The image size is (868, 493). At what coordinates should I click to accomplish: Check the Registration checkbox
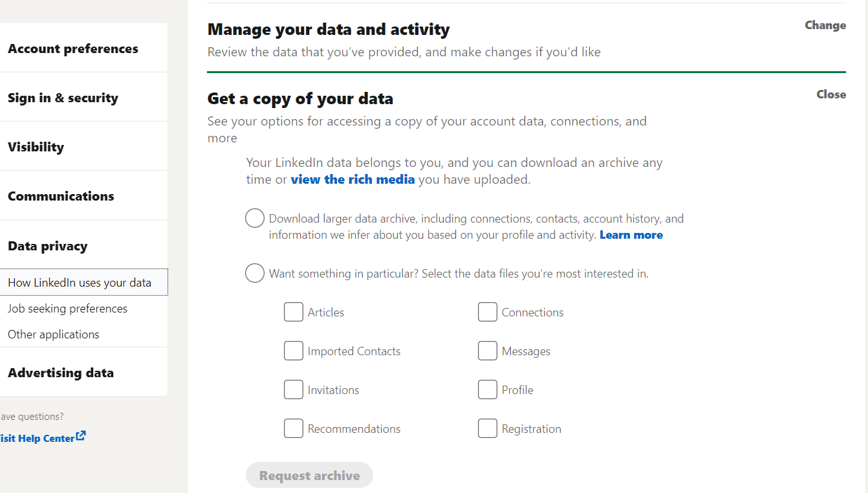click(488, 428)
